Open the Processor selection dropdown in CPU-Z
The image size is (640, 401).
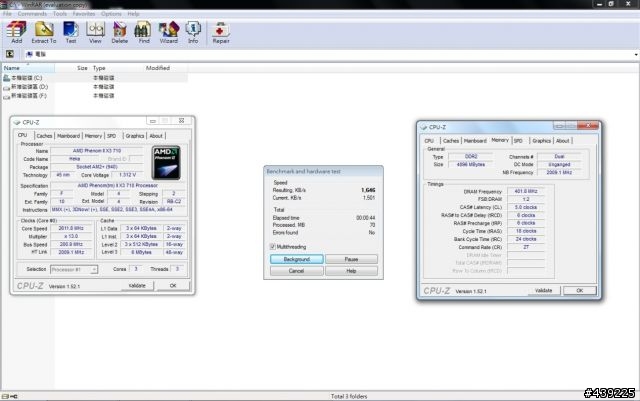74,269
